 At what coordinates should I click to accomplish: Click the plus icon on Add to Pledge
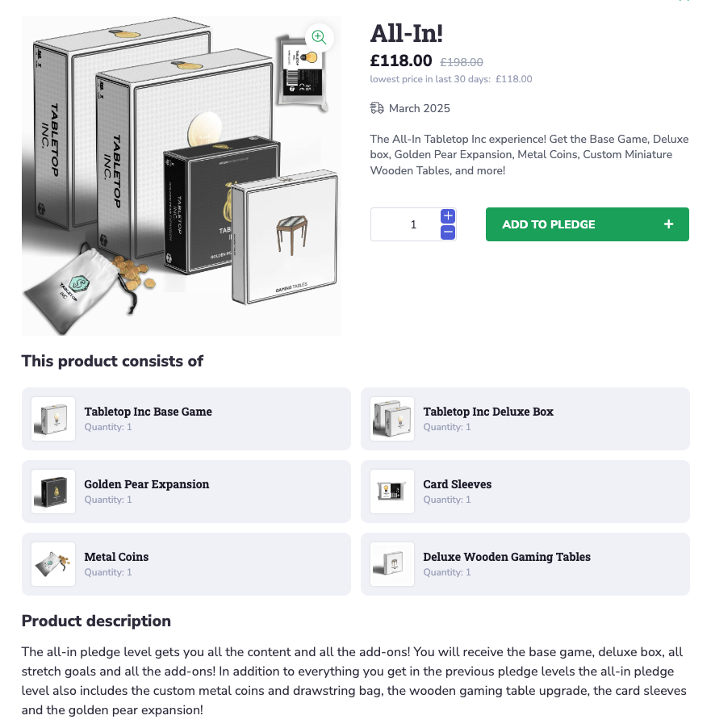click(668, 224)
